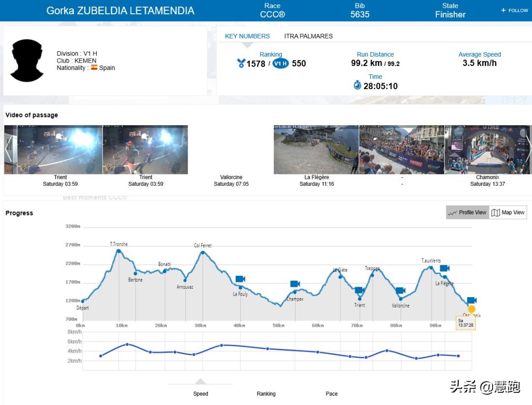532x405 pixels.
Task: Open the Chamonix finish line video thumbnail
Action: 487,150
